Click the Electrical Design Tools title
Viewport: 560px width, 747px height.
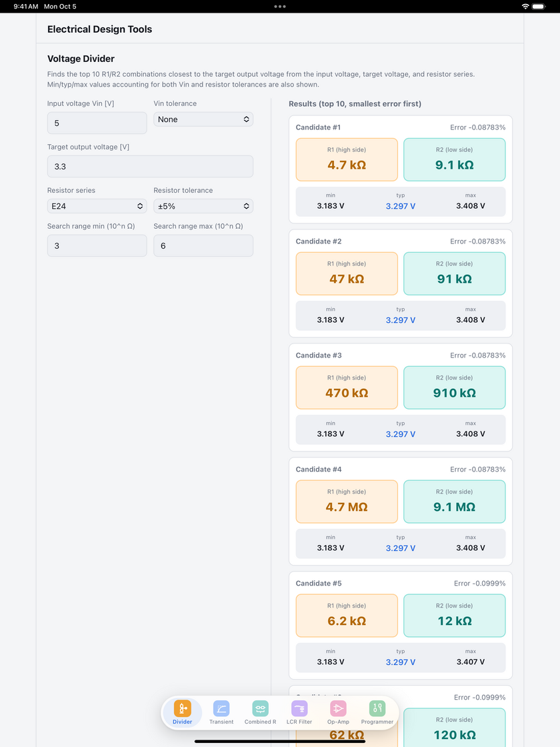click(99, 29)
